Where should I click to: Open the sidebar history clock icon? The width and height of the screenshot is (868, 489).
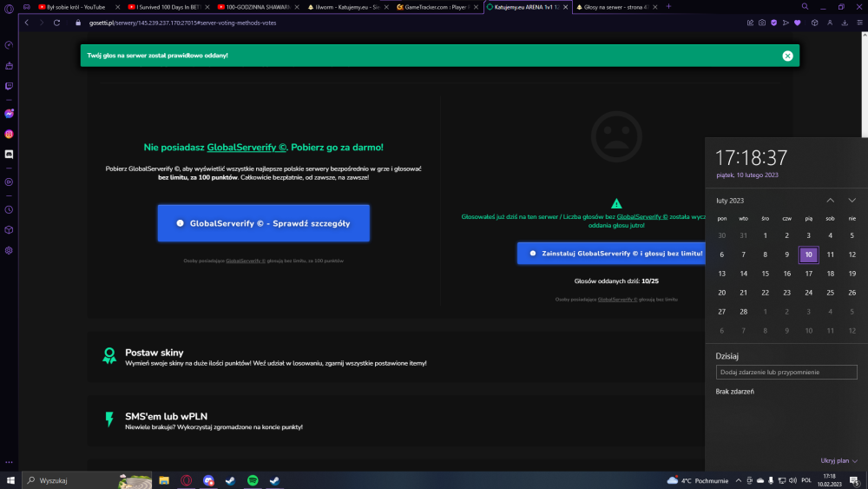(9, 210)
